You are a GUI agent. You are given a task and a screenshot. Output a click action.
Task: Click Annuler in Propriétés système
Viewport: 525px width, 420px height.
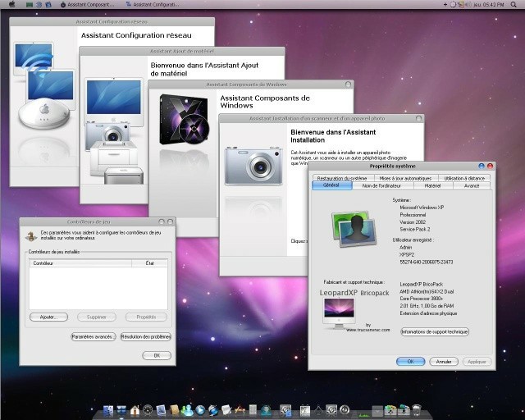444,362
